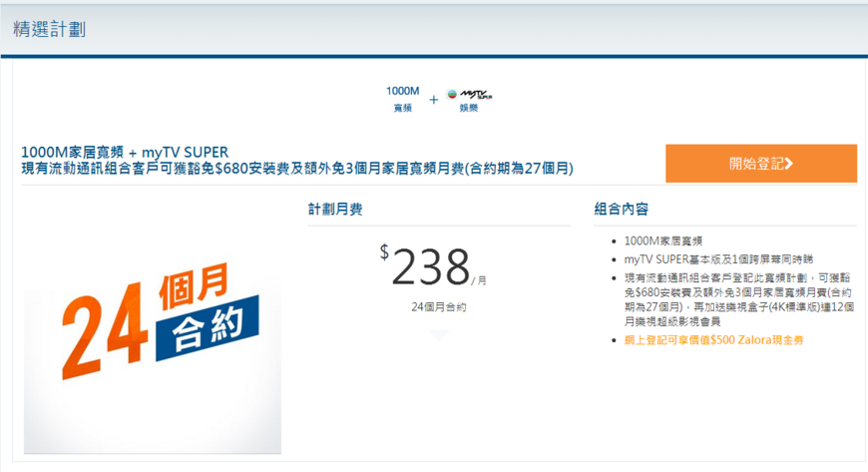This screenshot has height=472, width=868.
Task: Click the 樂視盒子 bundle detail bullet
Action: coord(739,299)
